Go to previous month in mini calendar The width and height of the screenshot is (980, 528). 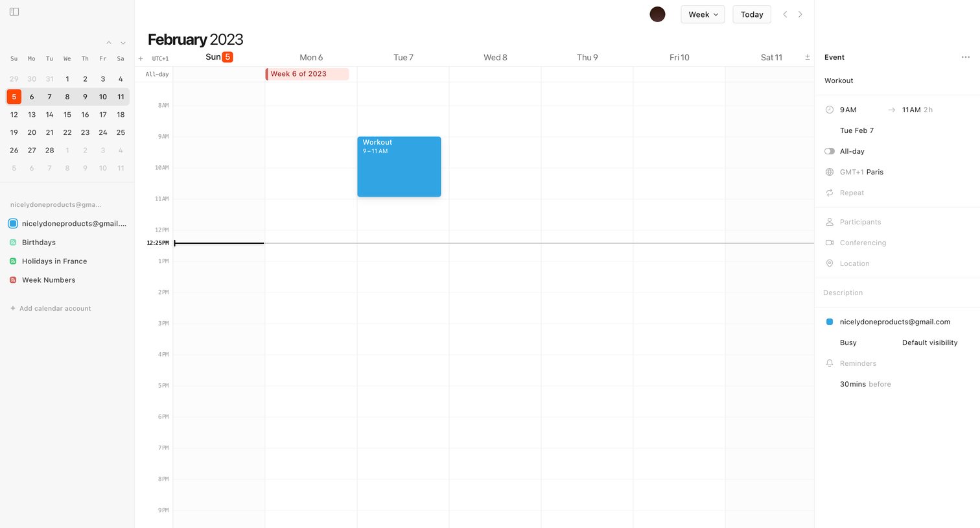[x=109, y=43]
